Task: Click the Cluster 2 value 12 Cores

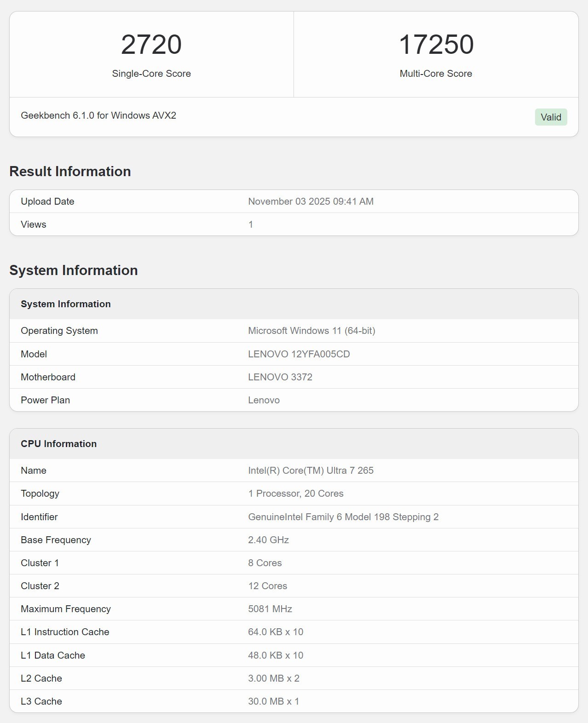Action: 267,586
